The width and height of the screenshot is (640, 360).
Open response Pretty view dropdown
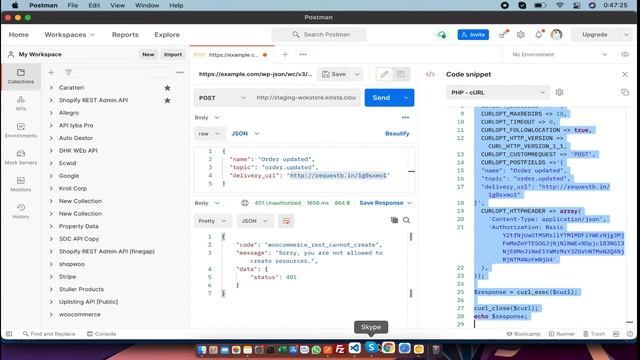point(212,221)
